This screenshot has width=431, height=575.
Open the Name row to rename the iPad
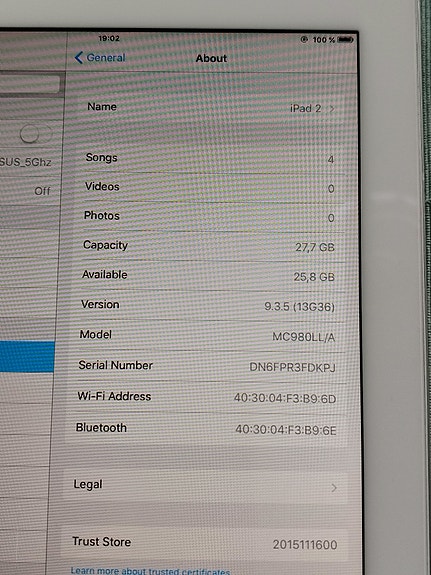click(x=211, y=107)
